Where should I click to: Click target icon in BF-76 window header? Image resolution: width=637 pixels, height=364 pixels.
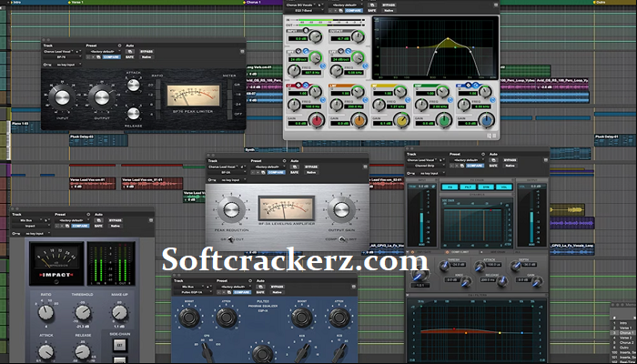tap(242, 52)
